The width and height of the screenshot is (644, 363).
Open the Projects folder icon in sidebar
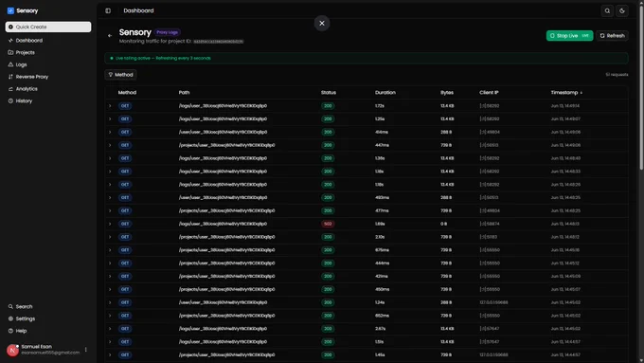(x=10, y=53)
